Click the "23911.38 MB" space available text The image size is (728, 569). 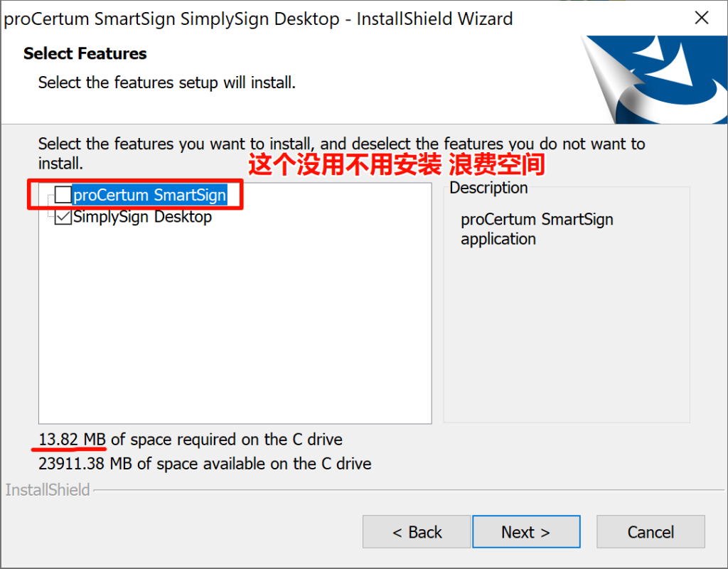click(85, 464)
